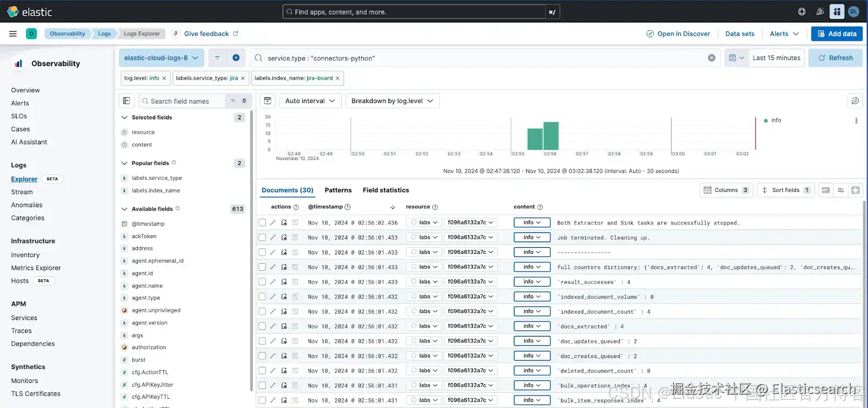Click the green D space avatar
The height and width of the screenshot is (408, 868).
(31, 34)
